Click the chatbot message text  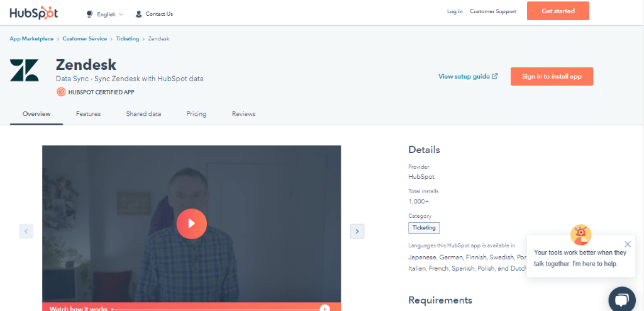[580, 258]
